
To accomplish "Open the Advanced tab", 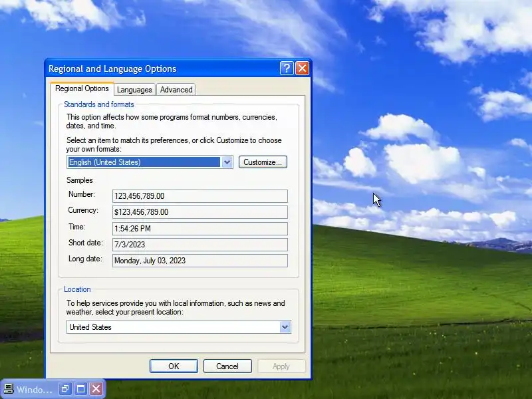I will pos(176,90).
